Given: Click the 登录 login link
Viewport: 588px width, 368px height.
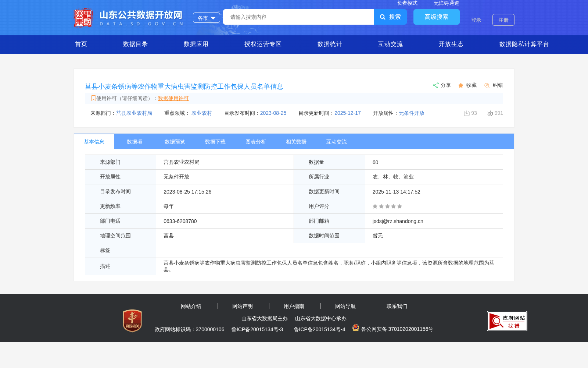Looking at the screenshot, I should (476, 20).
